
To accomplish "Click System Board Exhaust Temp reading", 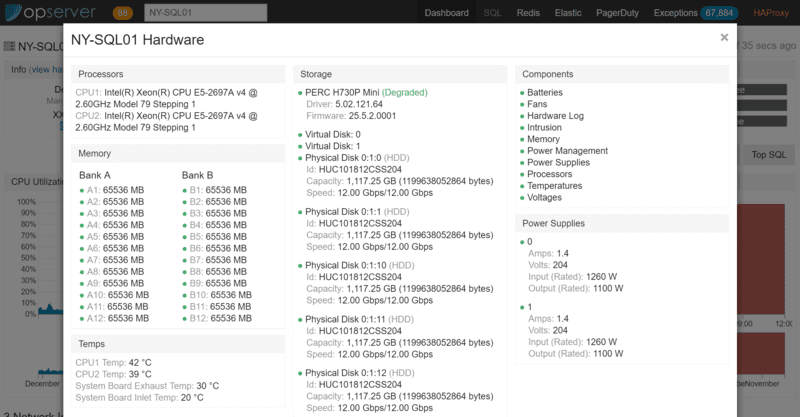I will click(147, 386).
